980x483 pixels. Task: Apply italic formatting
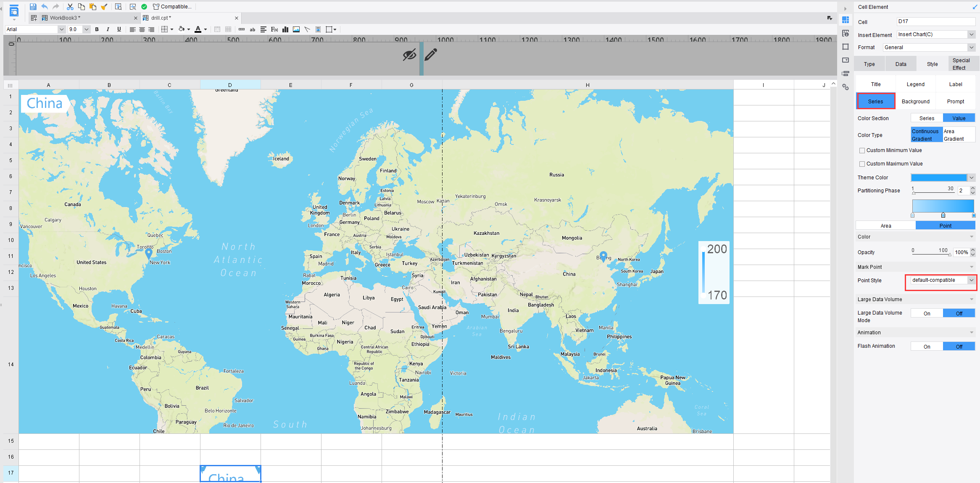click(x=108, y=29)
